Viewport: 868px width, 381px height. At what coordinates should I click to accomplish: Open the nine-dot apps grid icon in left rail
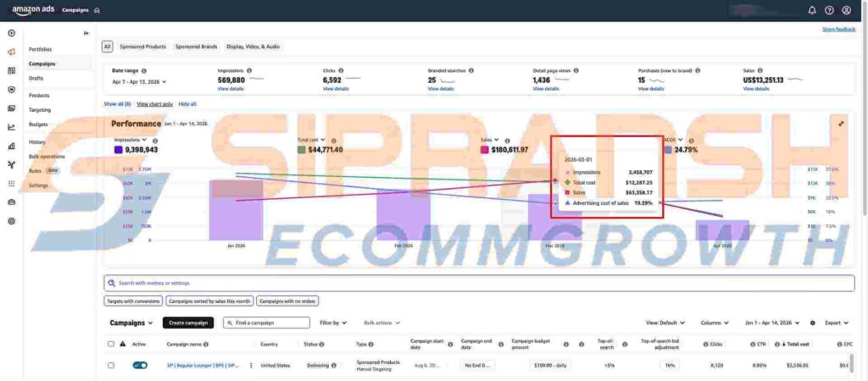[12, 184]
